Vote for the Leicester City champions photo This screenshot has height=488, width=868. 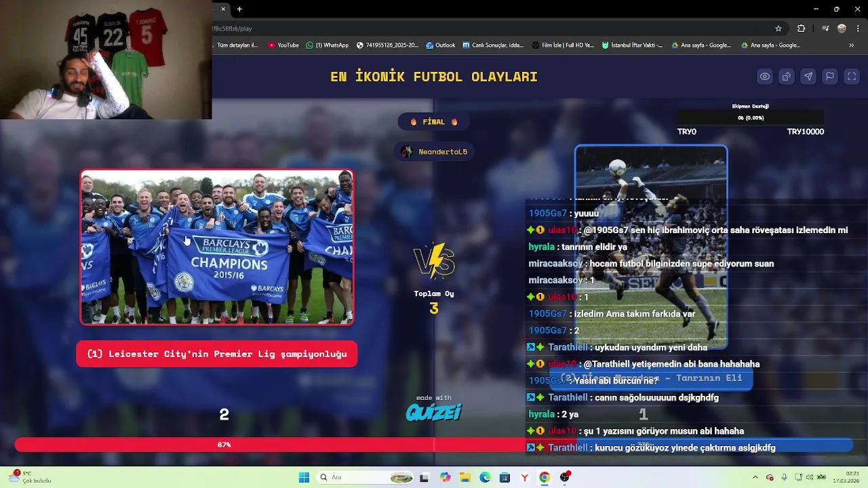click(217, 247)
